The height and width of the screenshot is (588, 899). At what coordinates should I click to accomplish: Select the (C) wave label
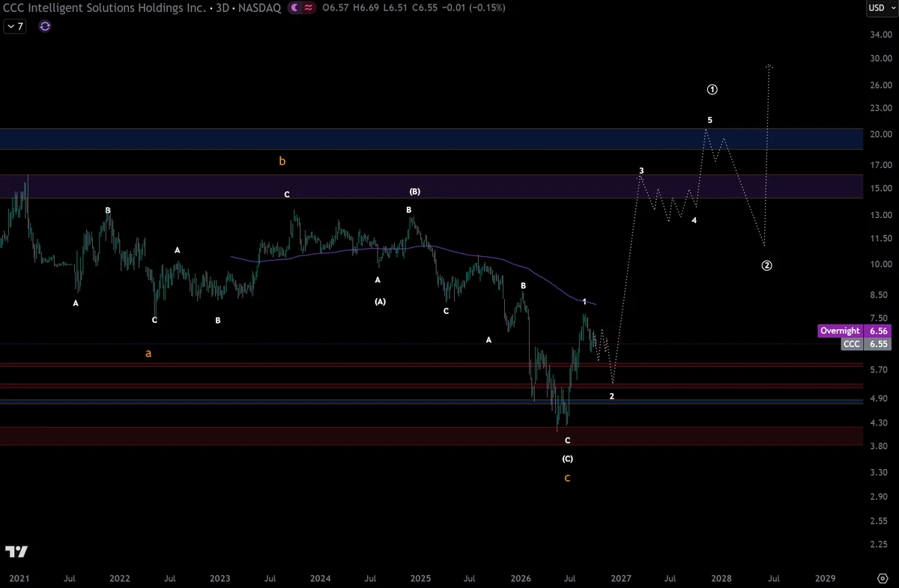pos(567,458)
